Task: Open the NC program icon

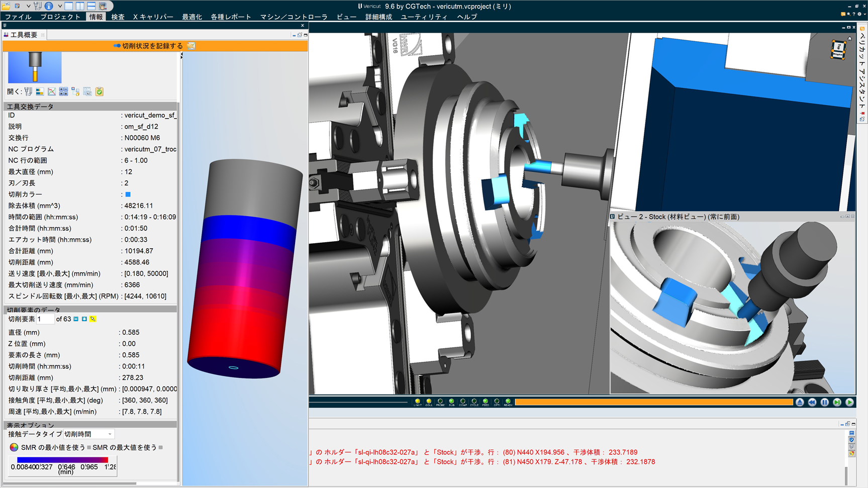Action: (x=87, y=91)
